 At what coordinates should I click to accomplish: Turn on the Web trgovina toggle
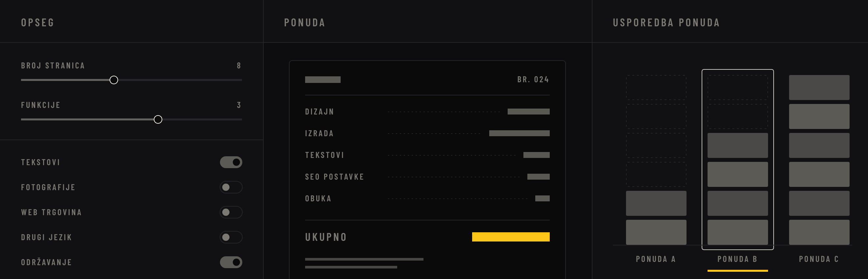click(231, 212)
